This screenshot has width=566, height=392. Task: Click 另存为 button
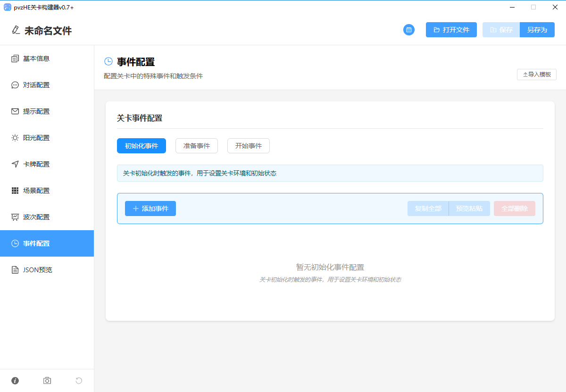537,30
